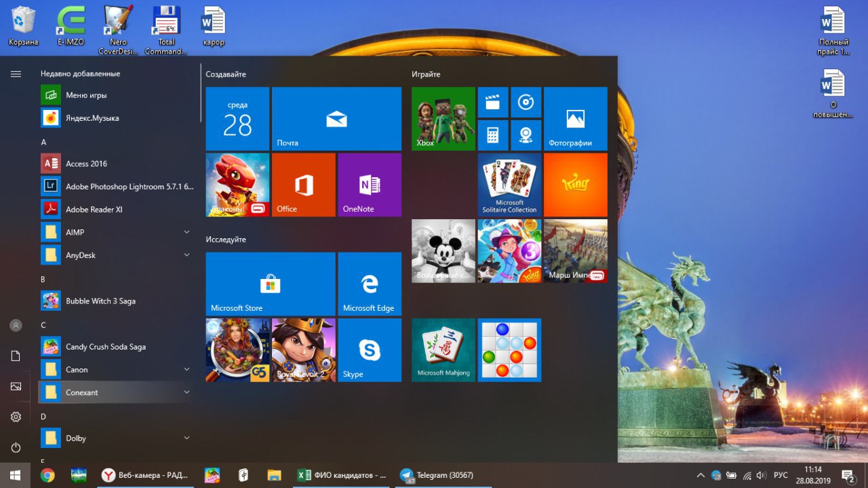Launch the Office tile
This screenshot has width=868, height=488.
coord(304,185)
